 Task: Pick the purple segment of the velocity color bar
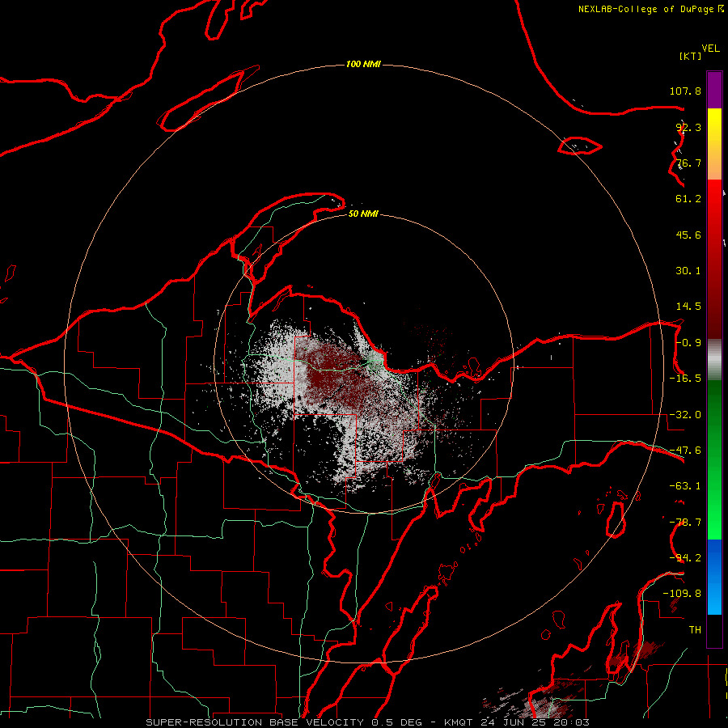tap(714, 90)
